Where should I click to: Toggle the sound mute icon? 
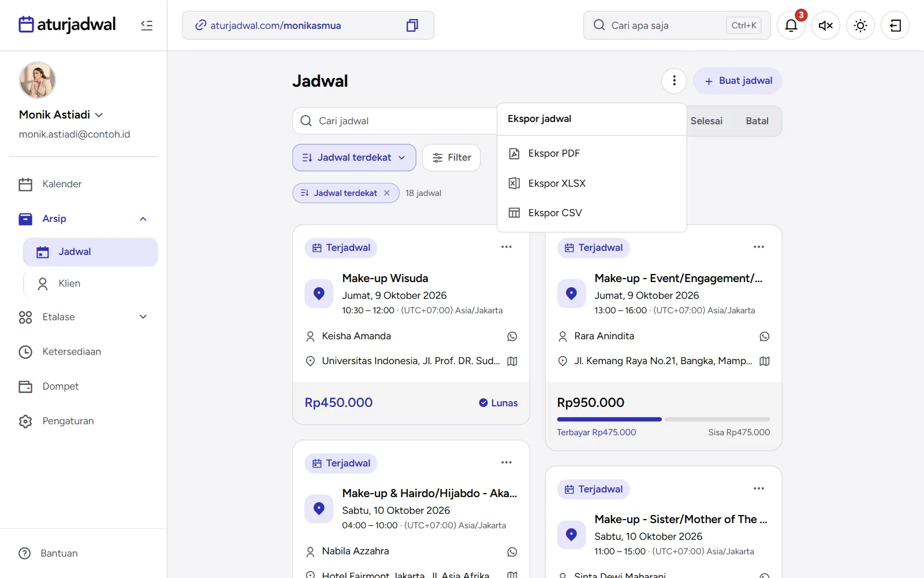click(826, 25)
